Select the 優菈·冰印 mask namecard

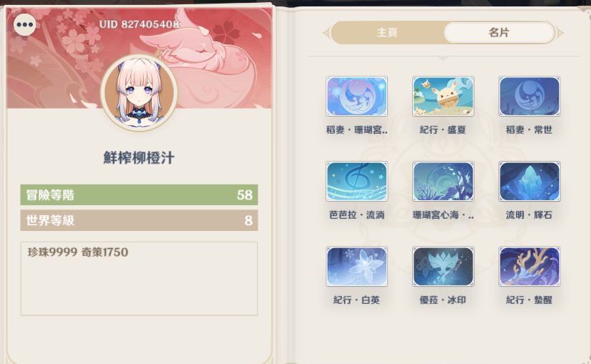[443, 267]
